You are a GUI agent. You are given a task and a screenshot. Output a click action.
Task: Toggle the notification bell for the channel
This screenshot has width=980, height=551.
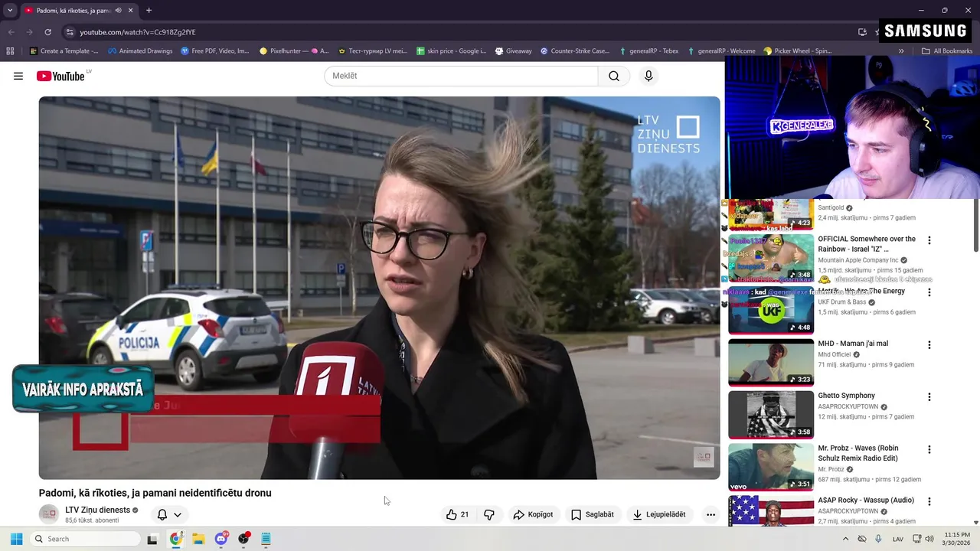coord(162,514)
